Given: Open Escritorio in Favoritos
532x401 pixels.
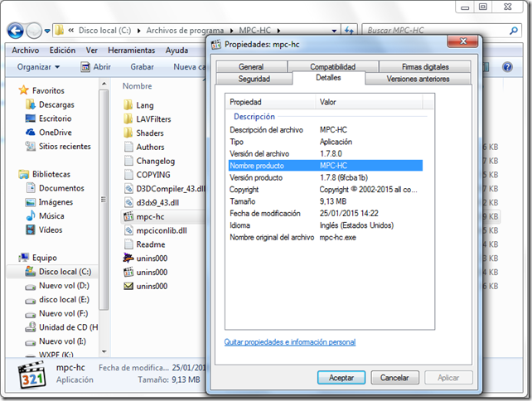Looking at the screenshot, I should tap(49, 118).
